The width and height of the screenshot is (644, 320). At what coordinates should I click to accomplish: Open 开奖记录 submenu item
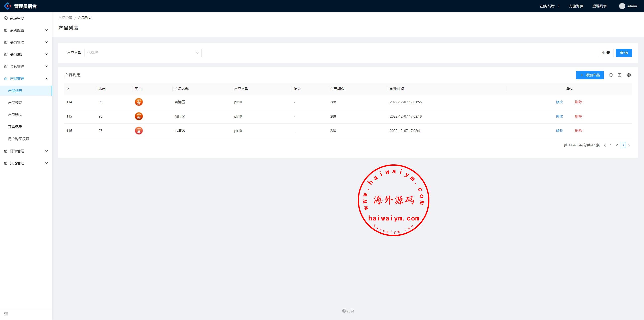tap(15, 127)
